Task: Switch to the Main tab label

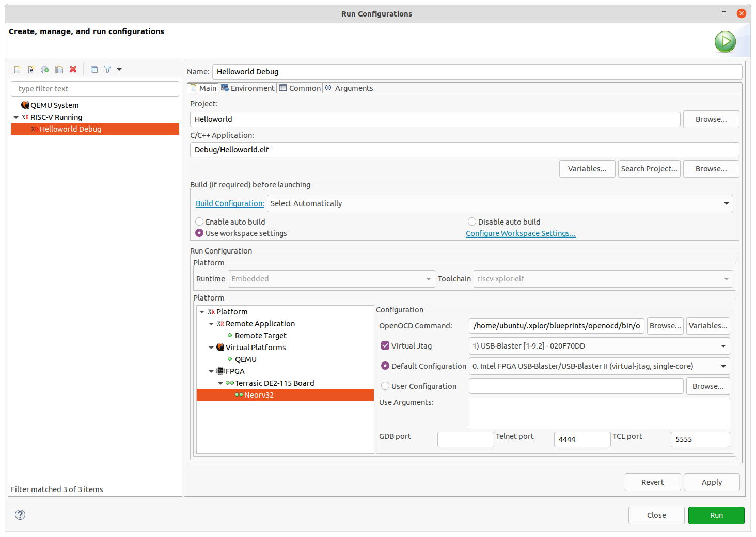Action: pos(208,88)
